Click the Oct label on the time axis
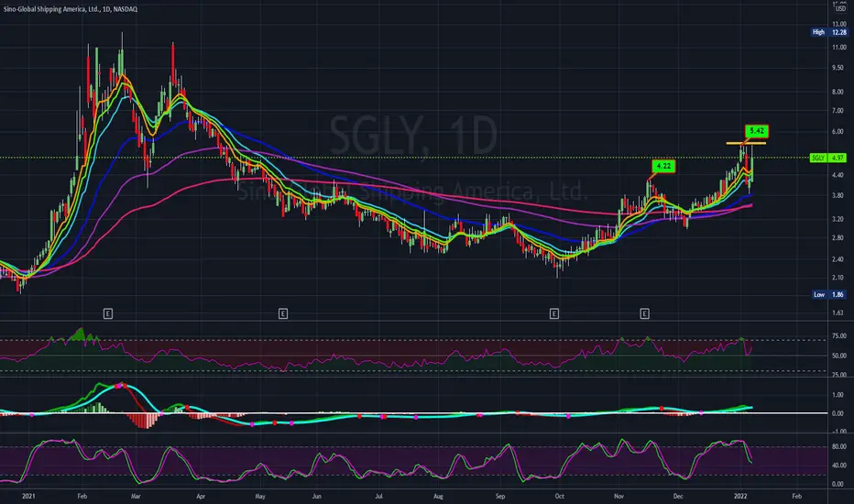The width and height of the screenshot is (854, 504). point(559,497)
